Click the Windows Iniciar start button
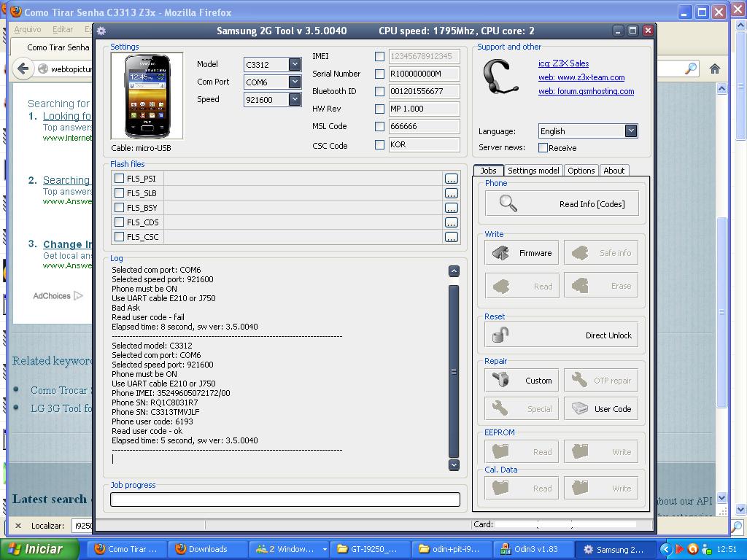 click(39, 548)
